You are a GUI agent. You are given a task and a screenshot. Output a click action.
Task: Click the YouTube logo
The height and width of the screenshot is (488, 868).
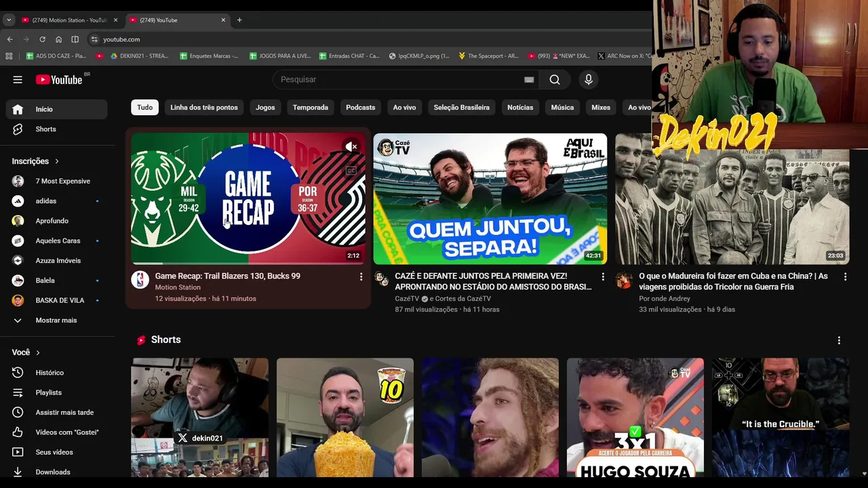pyautogui.click(x=59, y=79)
